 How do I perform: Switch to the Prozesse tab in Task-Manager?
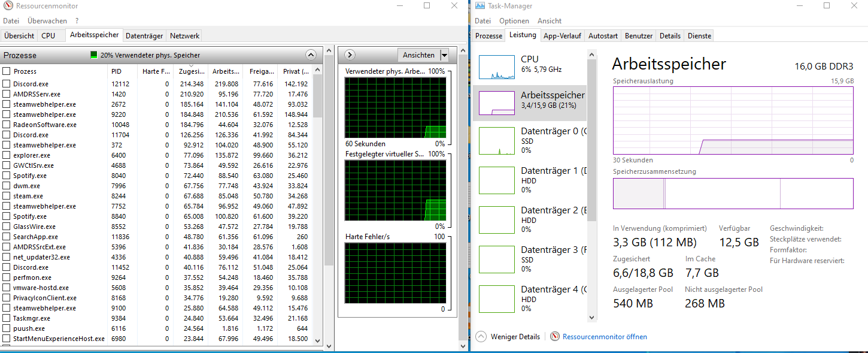click(x=488, y=36)
